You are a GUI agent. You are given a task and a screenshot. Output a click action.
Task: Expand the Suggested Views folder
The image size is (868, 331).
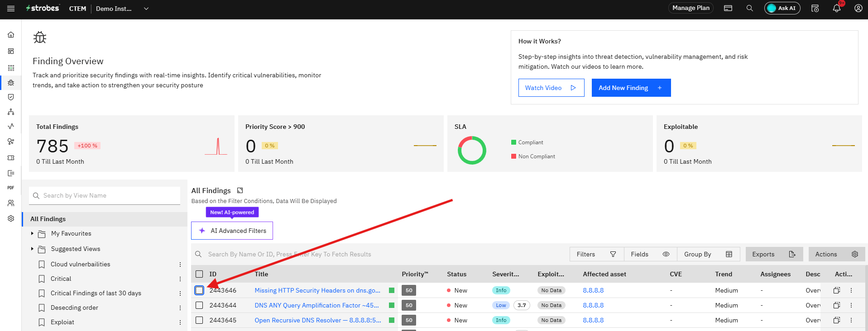coord(32,249)
